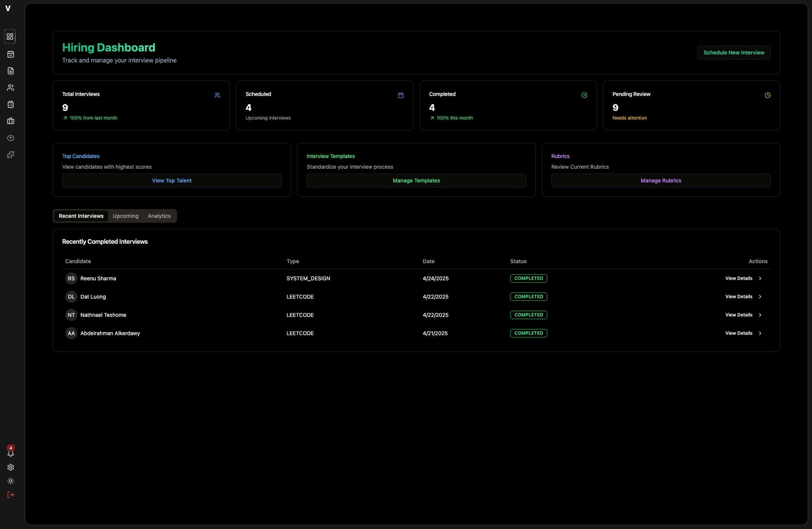The image size is (812, 529).
Task: Switch to the Upcoming tab
Action: [125, 215]
